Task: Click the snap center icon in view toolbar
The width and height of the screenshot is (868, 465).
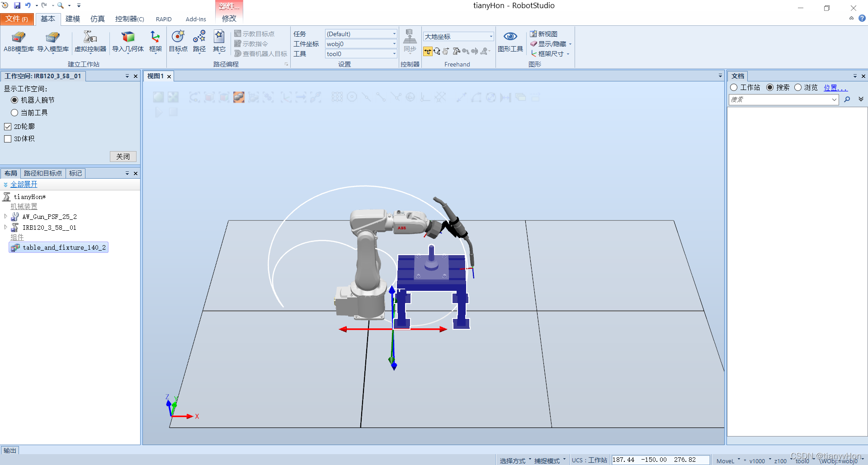Action: (352, 97)
